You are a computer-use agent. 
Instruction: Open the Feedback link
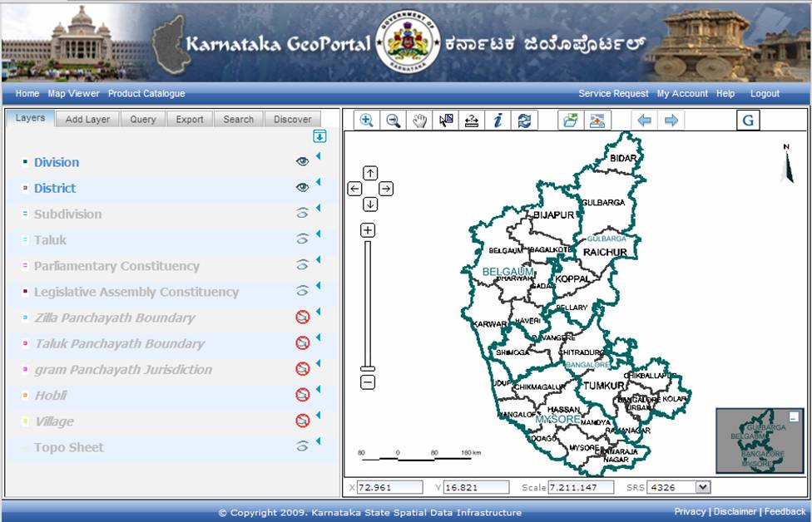pyautogui.click(x=784, y=510)
